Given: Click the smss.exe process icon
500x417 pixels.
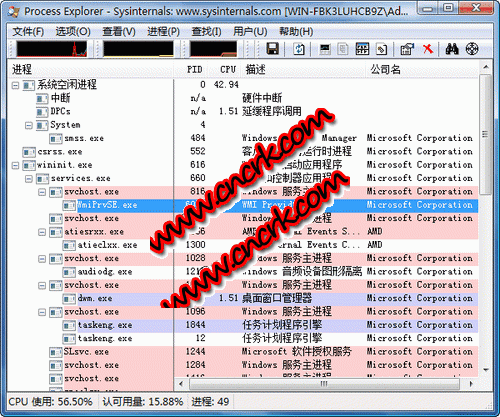Looking at the screenshot, I should (x=56, y=138).
